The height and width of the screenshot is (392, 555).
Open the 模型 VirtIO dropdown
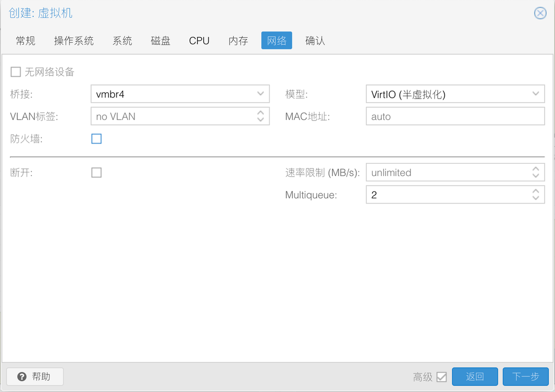(x=535, y=94)
